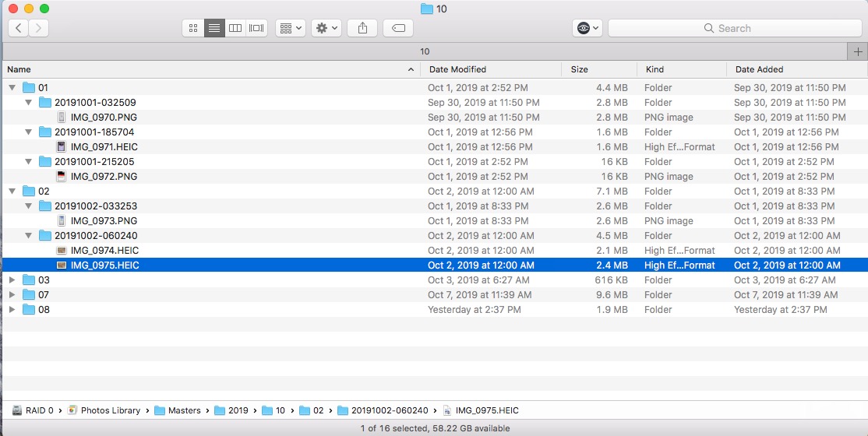Click IMG_0975.HEIC in path bar
Image resolution: width=868 pixels, height=436 pixels.
click(481, 410)
